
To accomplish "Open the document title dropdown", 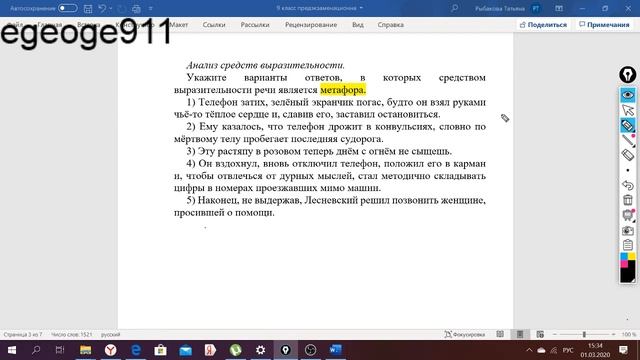I will point(361,8).
